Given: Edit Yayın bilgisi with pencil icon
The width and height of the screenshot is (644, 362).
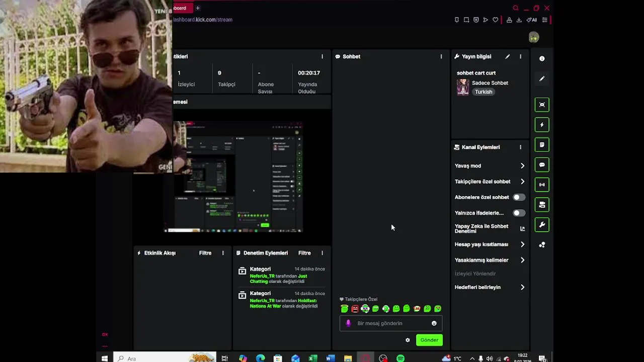Looking at the screenshot, I should (508, 57).
